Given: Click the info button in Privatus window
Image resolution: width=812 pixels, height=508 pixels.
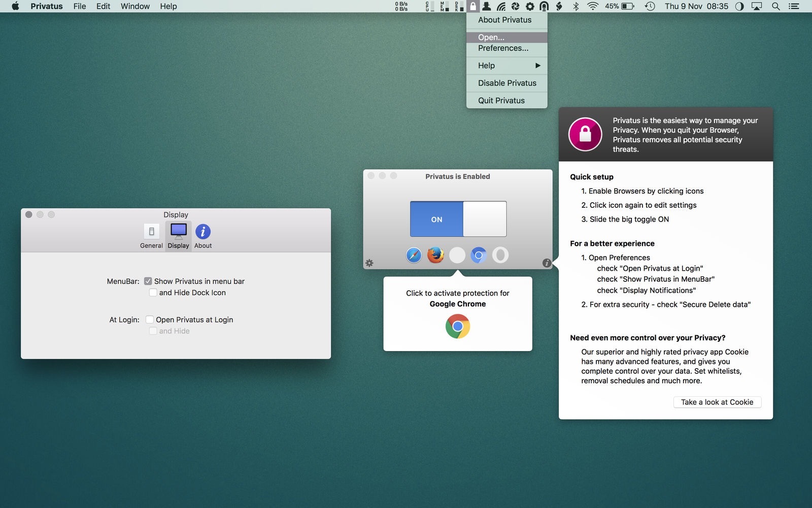Looking at the screenshot, I should point(547,263).
